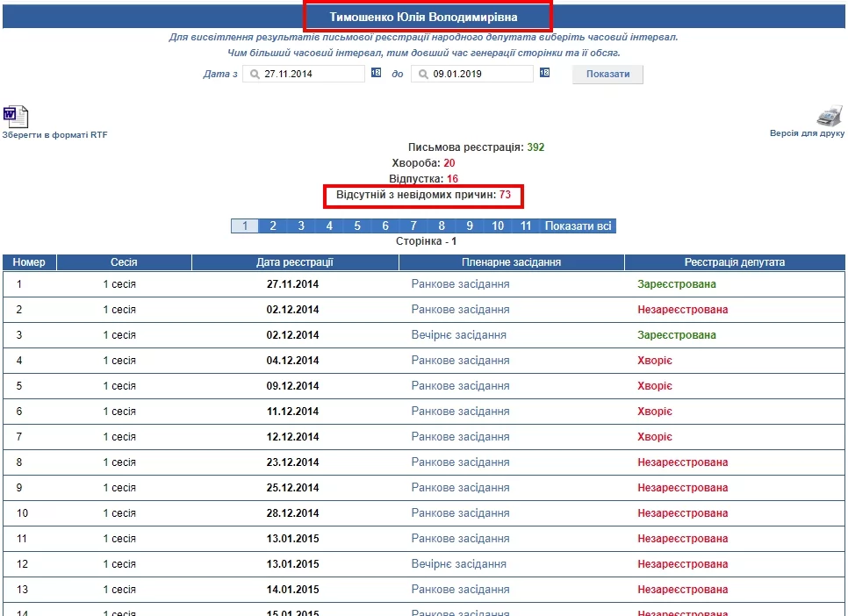Click Відпустка count 16
This screenshot has width=848, height=616.
452,178
